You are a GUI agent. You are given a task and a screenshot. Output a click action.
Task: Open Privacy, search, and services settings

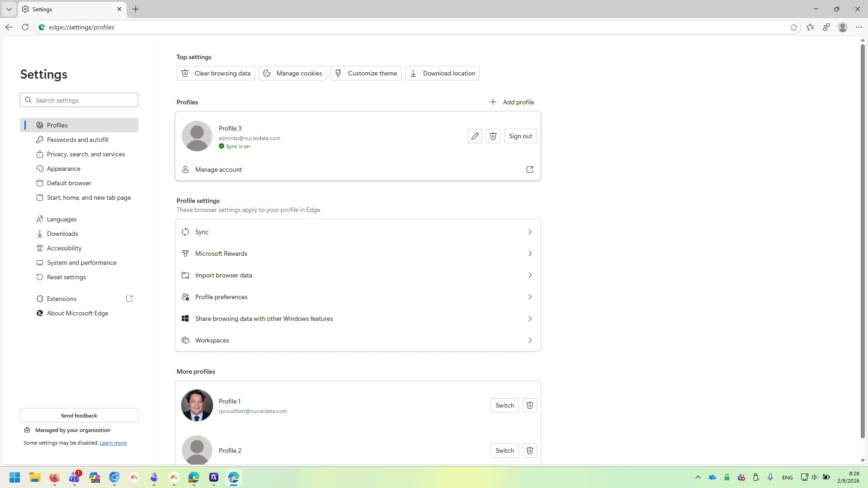coord(79,154)
